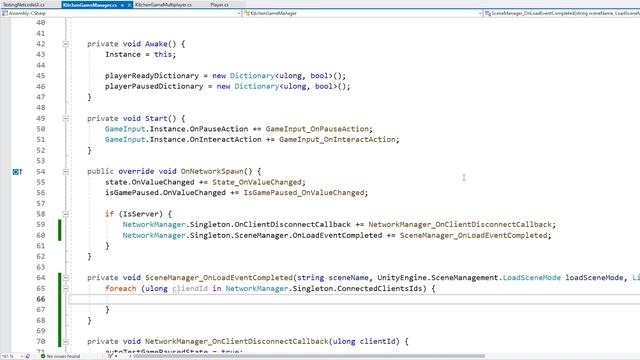Close the KitchenGameManager.cs tab
Image resolution: width=640 pixels, height=360 pixels.
(x=130, y=5)
